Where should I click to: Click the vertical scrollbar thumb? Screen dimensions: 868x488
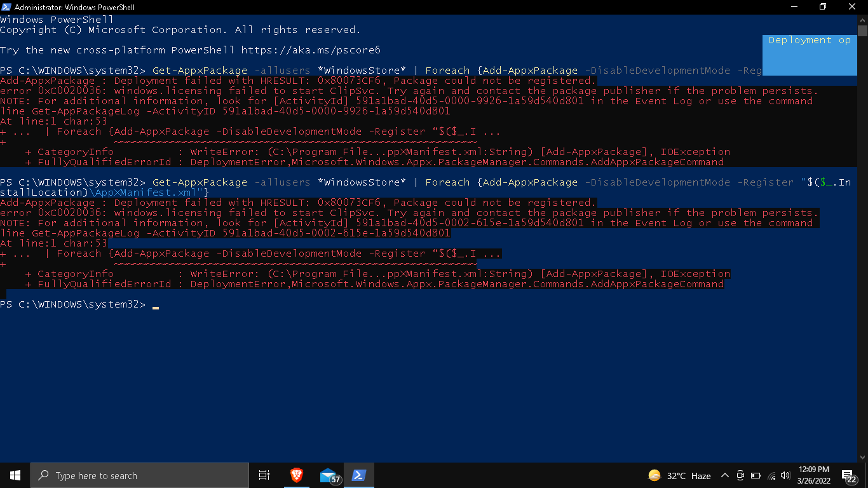862,30
